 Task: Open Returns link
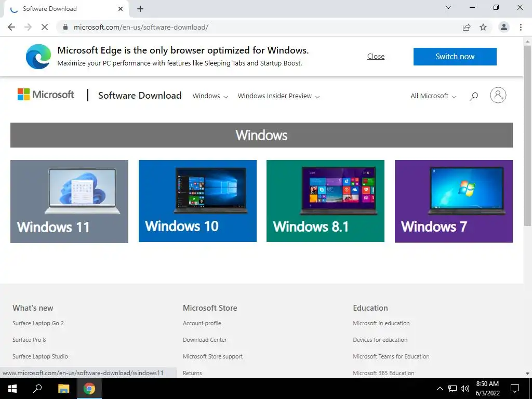tap(192, 373)
